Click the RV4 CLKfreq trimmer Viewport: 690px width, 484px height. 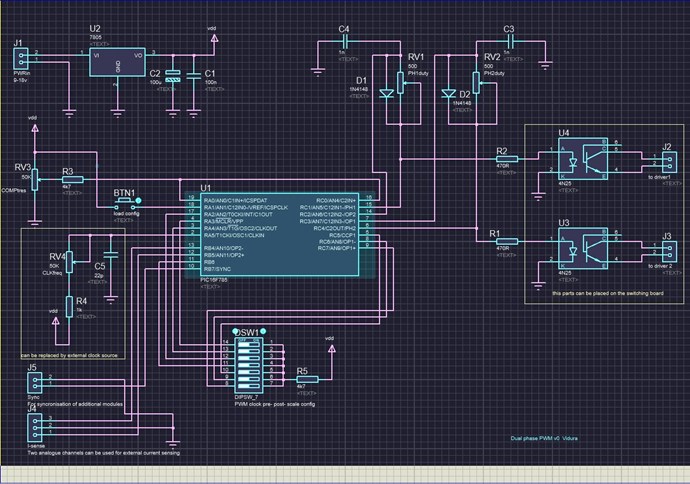[x=69, y=262]
